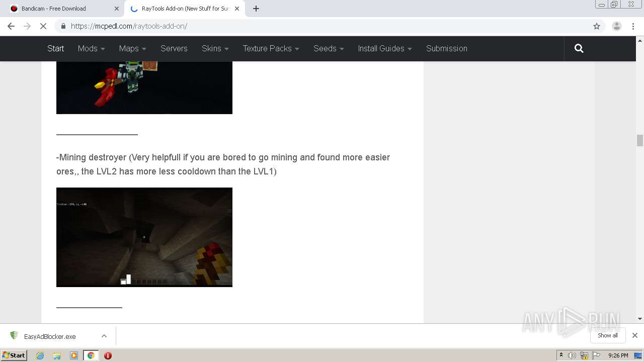Image resolution: width=644 pixels, height=362 pixels.
Task: Click Action Center flag tray icon
Action: pos(596,355)
